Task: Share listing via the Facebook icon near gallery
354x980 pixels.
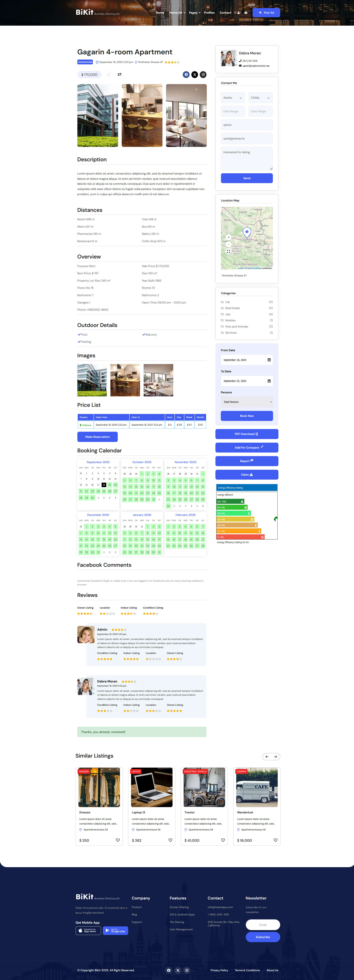Action: 186,75
